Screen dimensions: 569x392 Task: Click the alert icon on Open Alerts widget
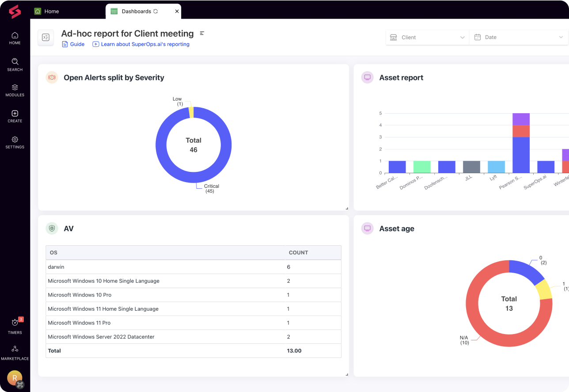pyautogui.click(x=52, y=77)
